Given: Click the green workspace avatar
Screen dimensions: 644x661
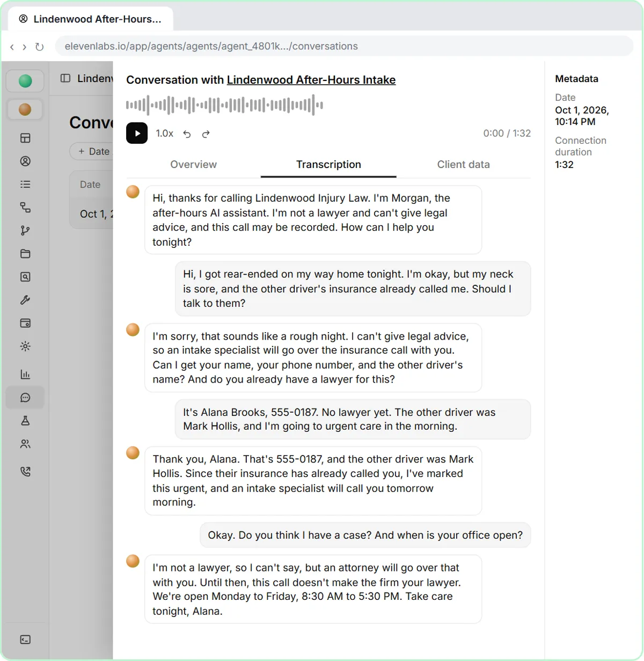Looking at the screenshot, I should 25,81.
